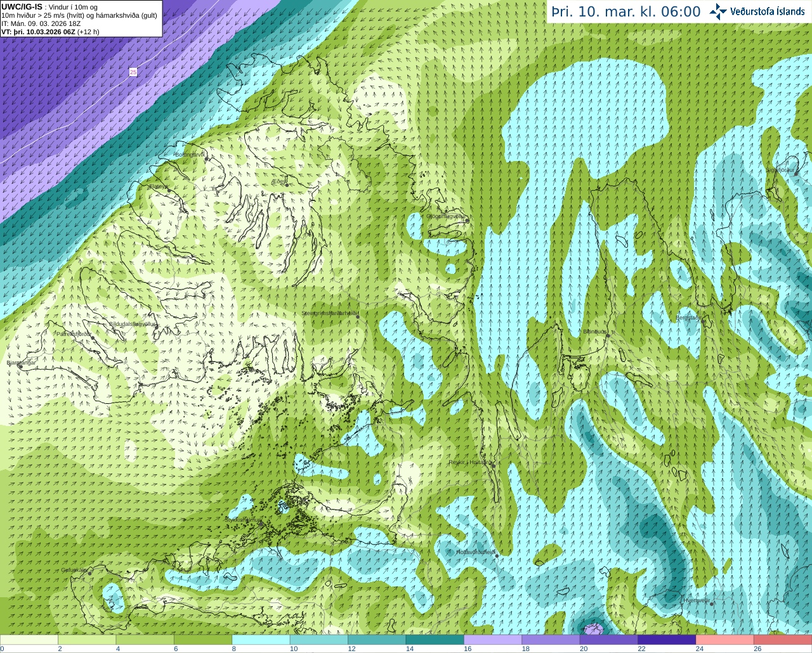812x653 pixels.
Task: Pick the 16–18 m/s legend swatch
Action: point(493,640)
